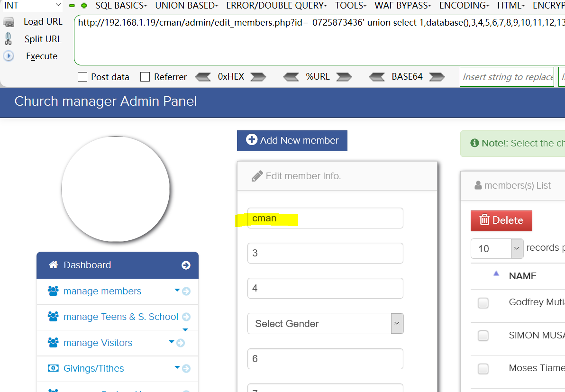Click inside the HackBar URL text area
The height and width of the screenshot is (392, 565).
(x=319, y=40)
